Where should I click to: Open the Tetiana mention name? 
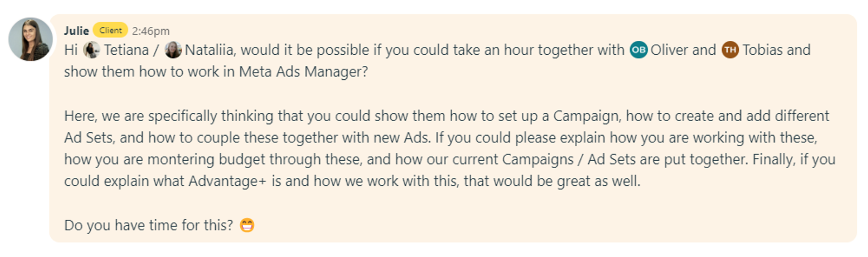point(126,50)
